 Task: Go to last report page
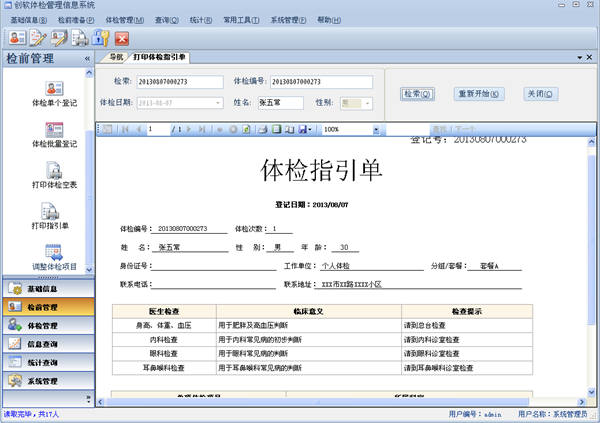[202, 129]
